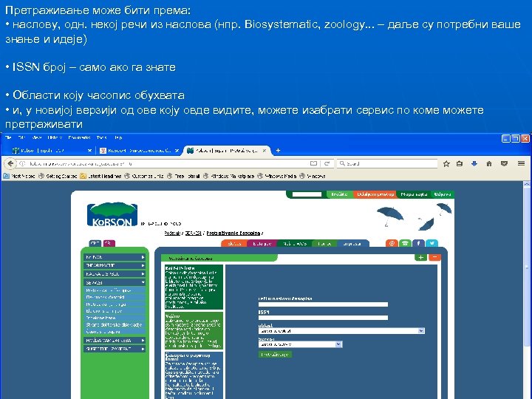
Task: Collapse the SERVISI sidebar section
Action: point(115,282)
